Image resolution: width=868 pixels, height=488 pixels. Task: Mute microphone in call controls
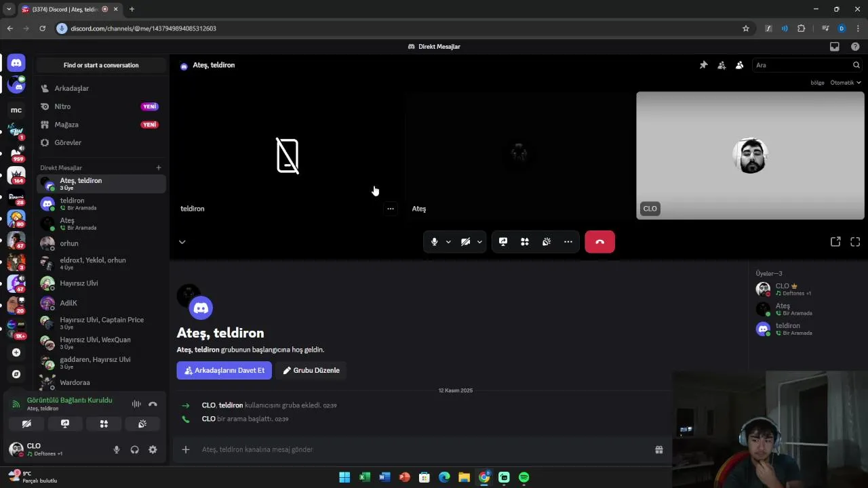coord(434,242)
